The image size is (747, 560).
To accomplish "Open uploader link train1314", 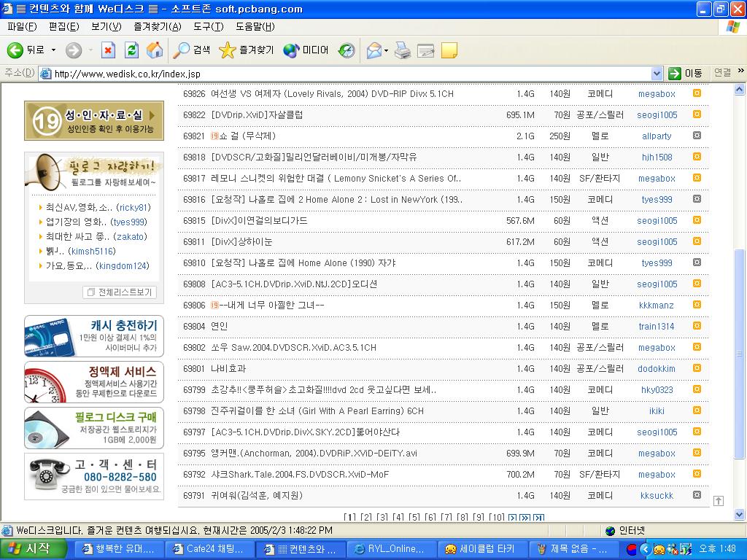I will point(657,326).
